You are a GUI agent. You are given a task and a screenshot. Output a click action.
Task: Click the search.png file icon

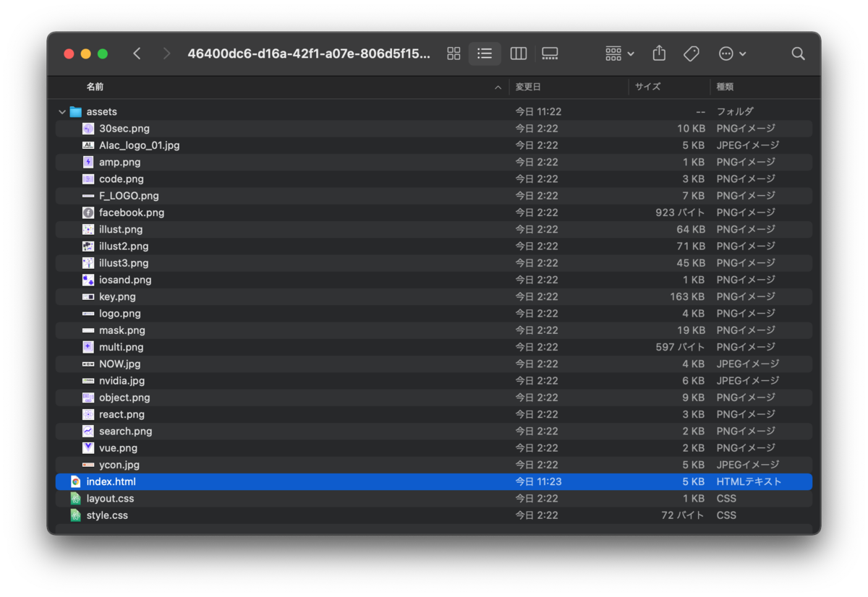tap(88, 431)
